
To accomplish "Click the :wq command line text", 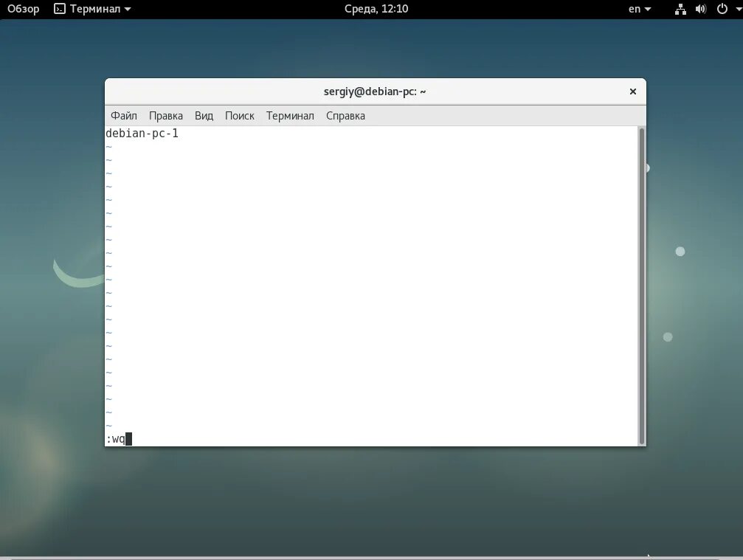I will click(116, 439).
